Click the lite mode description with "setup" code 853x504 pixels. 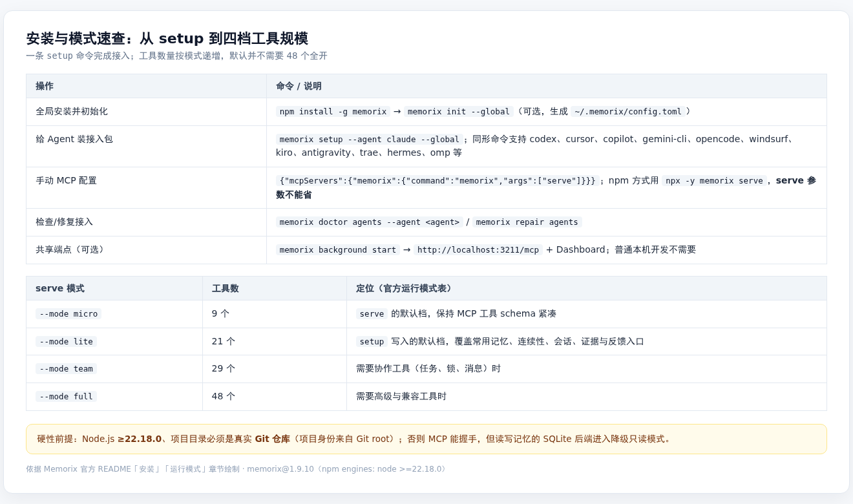coord(500,341)
